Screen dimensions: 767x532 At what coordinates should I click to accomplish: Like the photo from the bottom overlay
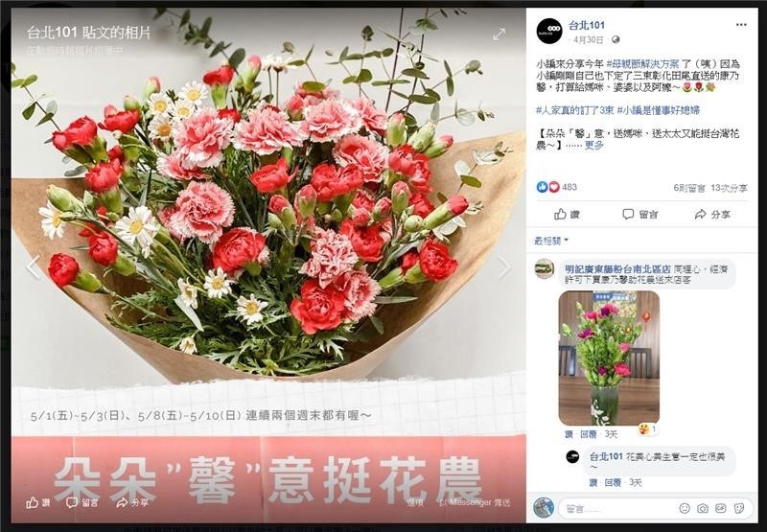[x=38, y=502]
